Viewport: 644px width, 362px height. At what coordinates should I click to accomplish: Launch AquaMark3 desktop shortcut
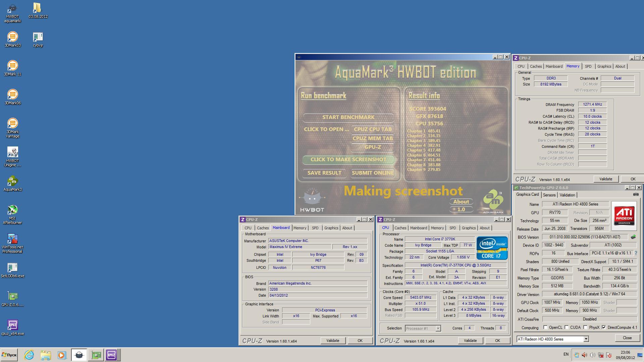pos(12,184)
